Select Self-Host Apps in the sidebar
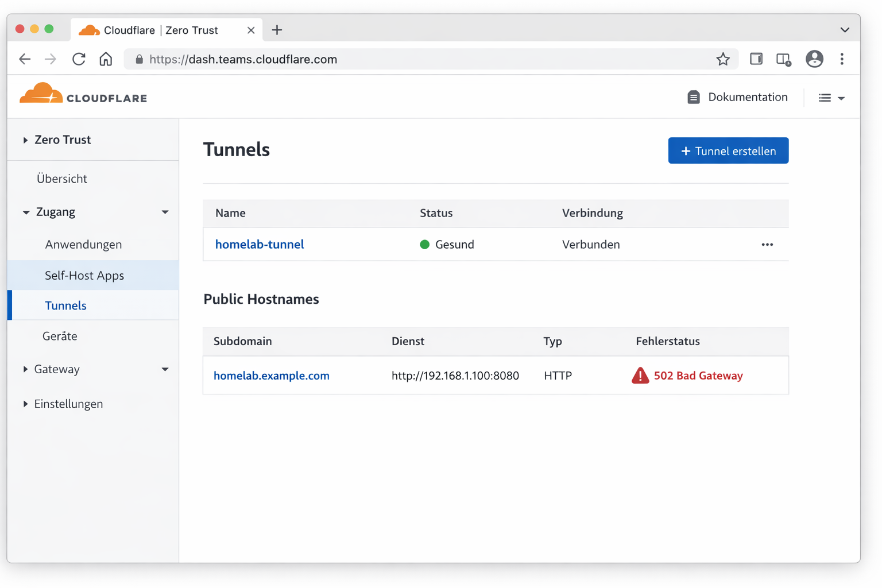 tap(93, 275)
